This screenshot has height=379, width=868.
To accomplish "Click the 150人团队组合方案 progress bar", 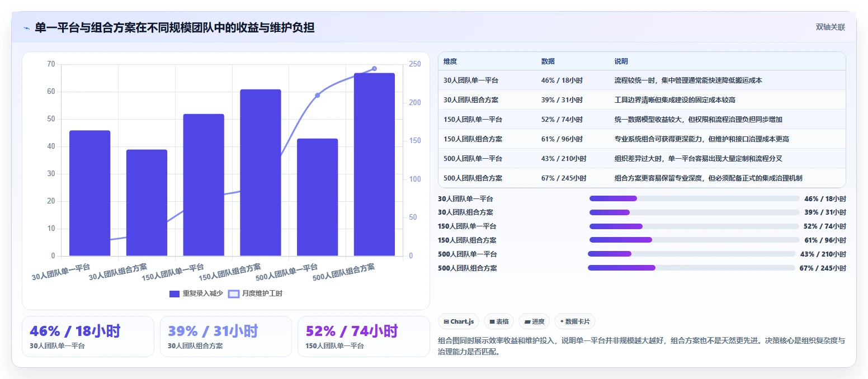I will [694, 240].
